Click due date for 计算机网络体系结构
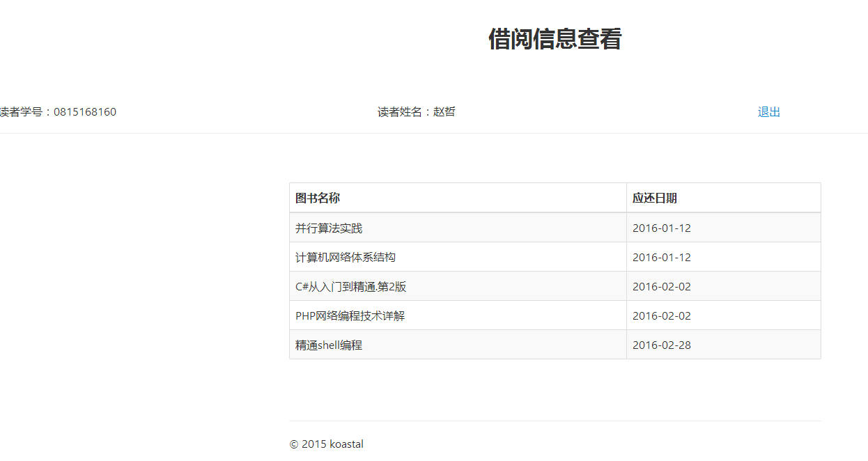Viewport: 868px width, 461px height. click(661, 258)
